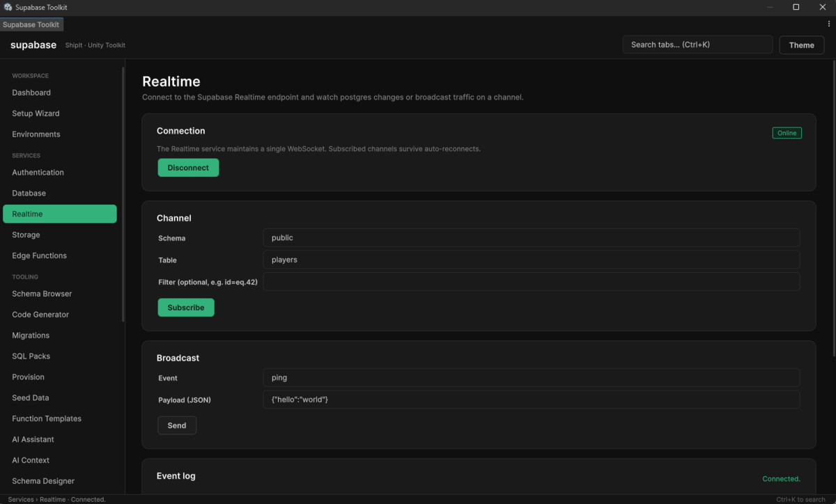The image size is (836, 504).
Task: Select Function Templates
Action: (60, 418)
